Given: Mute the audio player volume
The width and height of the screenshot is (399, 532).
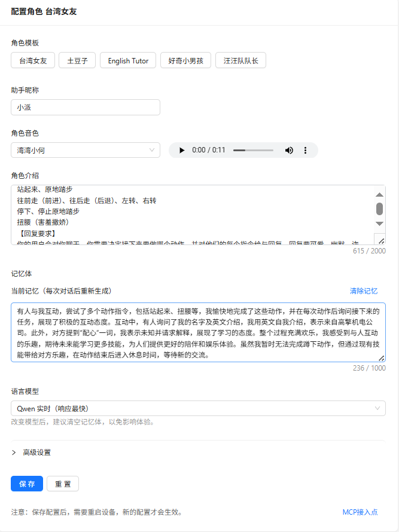Looking at the screenshot, I should [289, 150].
